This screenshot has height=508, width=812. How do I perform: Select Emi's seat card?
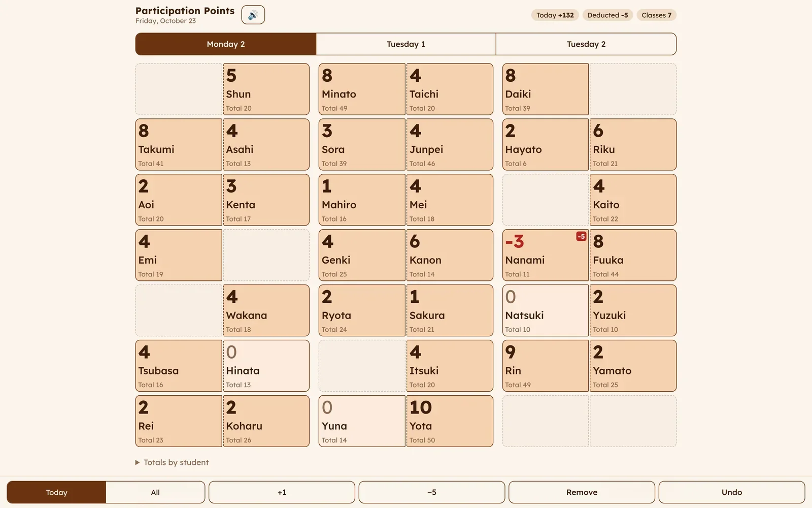(179, 255)
